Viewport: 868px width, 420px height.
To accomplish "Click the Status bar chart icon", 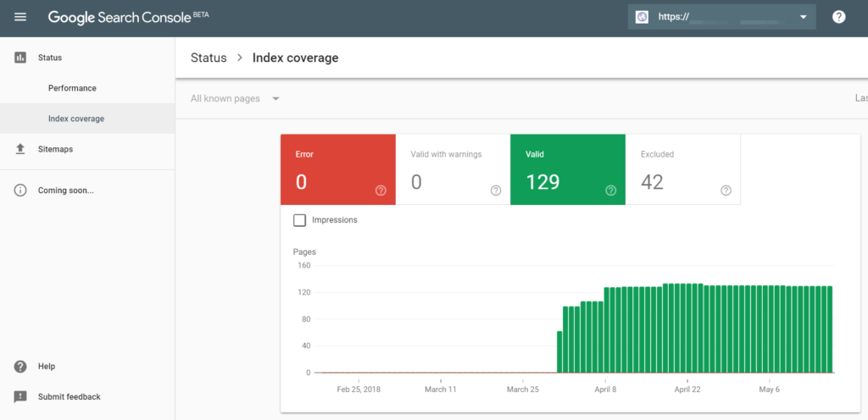I will tap(20, 58).
